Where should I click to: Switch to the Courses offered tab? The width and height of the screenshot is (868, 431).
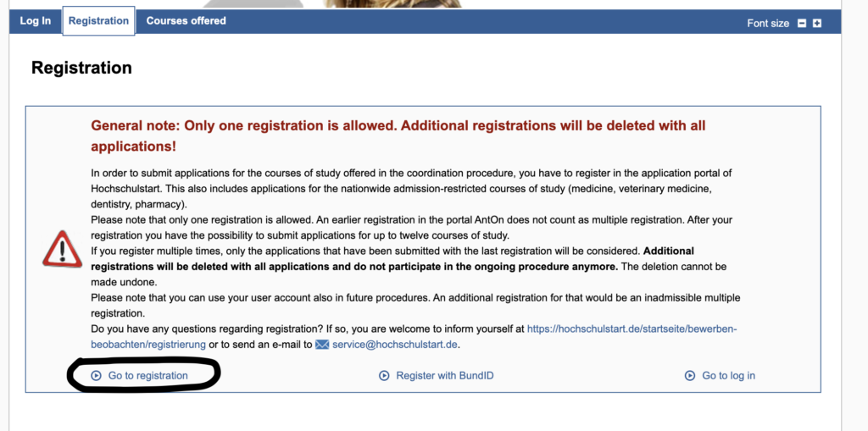point(186,21)
